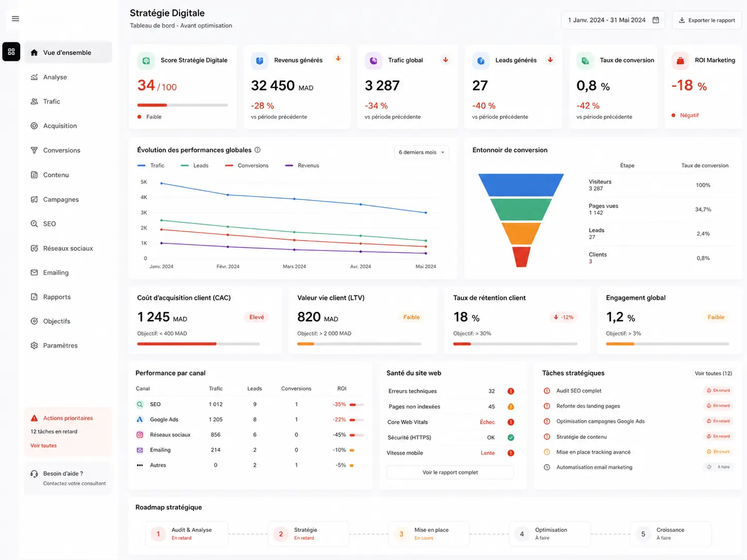Click the -12% badge on rétention card
747x560 pixels.
point(563,317)
